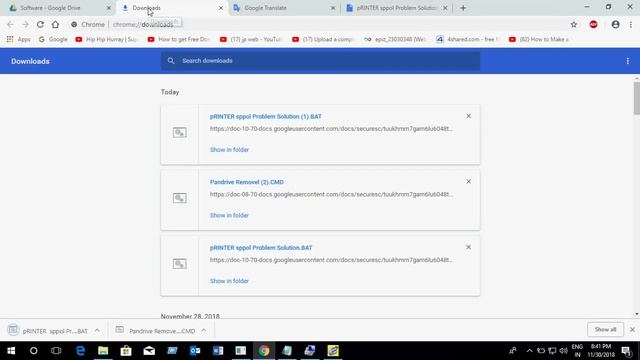Click file icon of pRINTER sppol Problem Solution (1).BAT
This screenshot has height=360, width=640.
coord(180,132)
